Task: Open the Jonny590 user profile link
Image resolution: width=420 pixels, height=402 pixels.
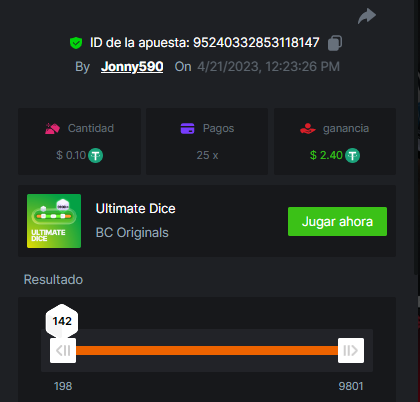Action: pyautogui.click(x=132, y=67)
